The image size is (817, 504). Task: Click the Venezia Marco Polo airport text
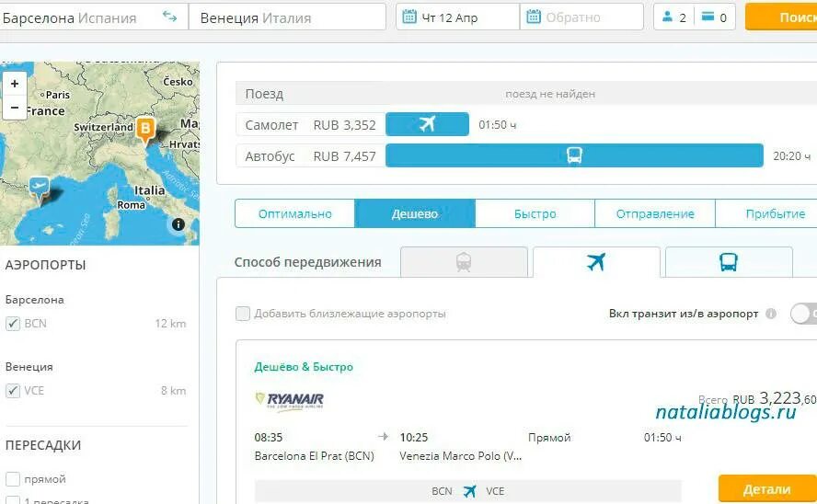pos(460,456)
